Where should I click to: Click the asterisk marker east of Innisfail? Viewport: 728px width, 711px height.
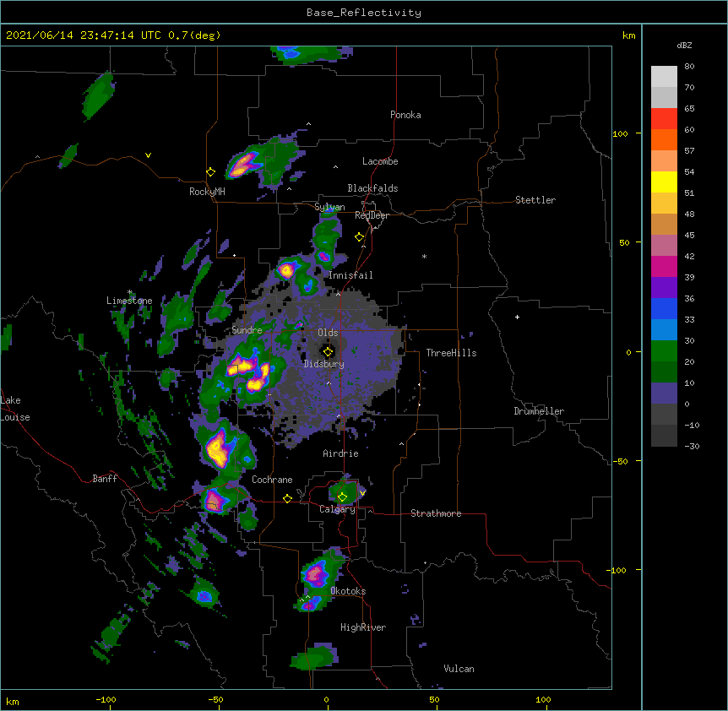point(424,256)
